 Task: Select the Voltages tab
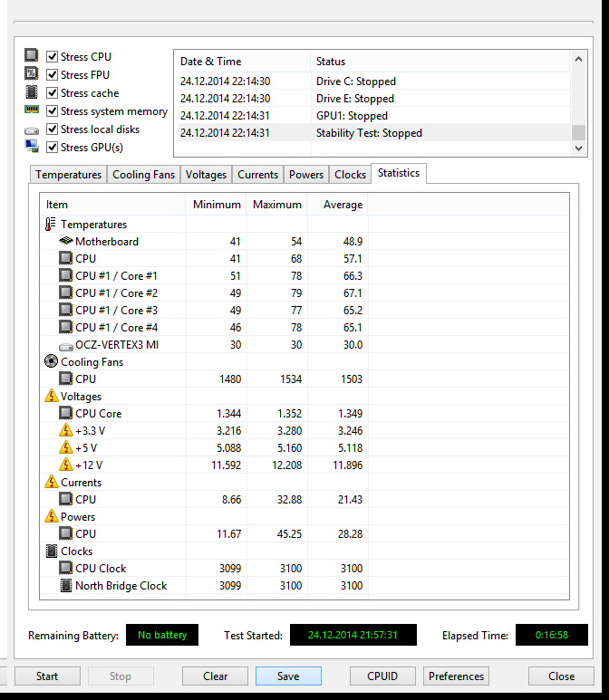206,175
